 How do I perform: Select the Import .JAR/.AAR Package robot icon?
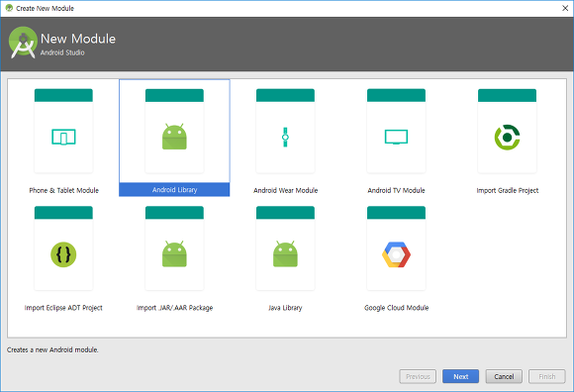point(174,253)
